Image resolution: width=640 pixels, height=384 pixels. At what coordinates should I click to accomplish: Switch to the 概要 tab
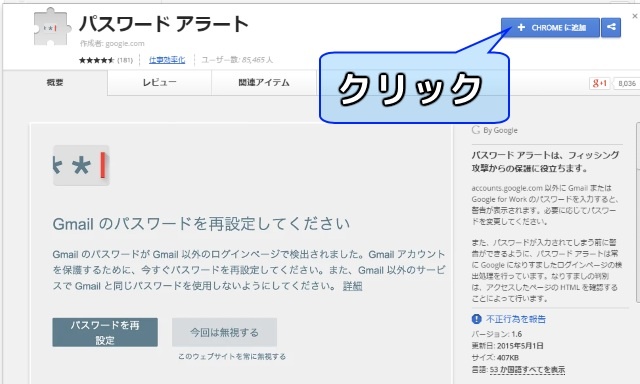pyautogui.click(x=55, y=82)
